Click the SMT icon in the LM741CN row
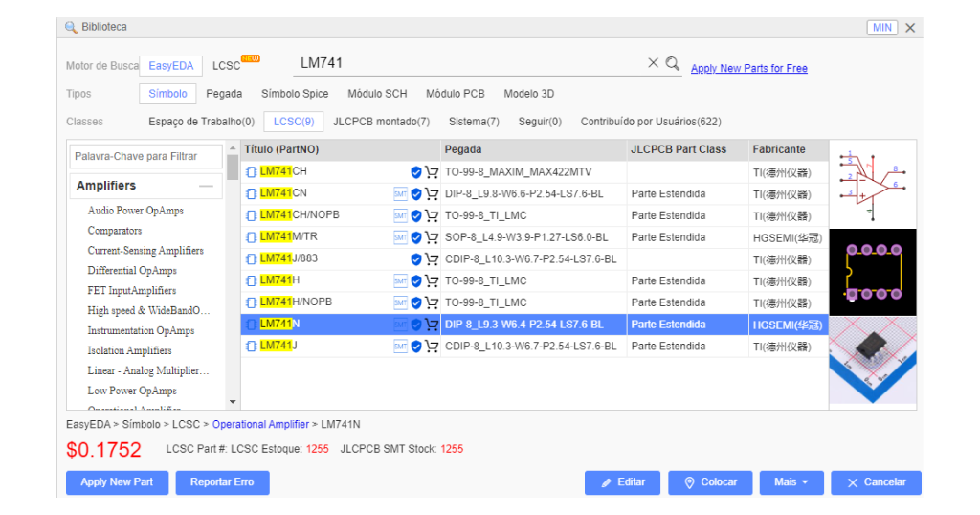This screenshot has width=980, height=515. point(401,193)
